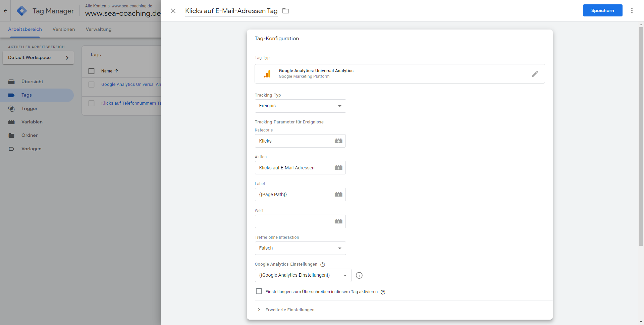Click the Übersicht sidebar icon
644x325 pixels.
coord(11,82)
